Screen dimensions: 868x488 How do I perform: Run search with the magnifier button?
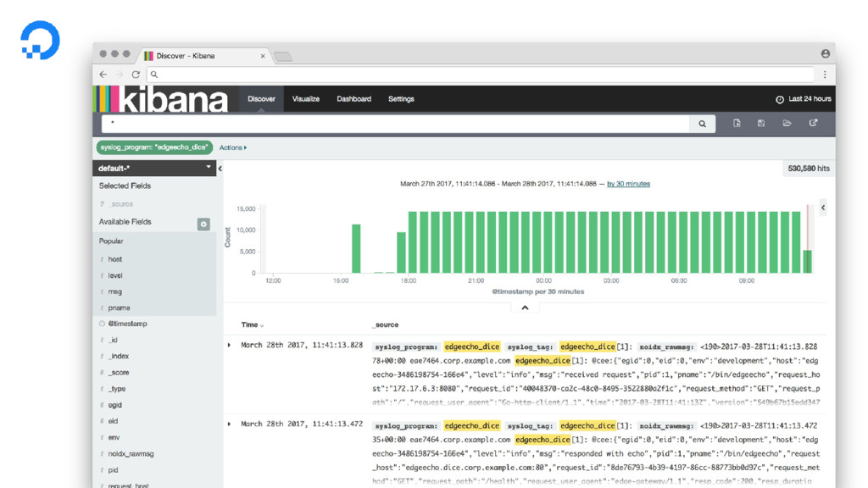point(703,124)
